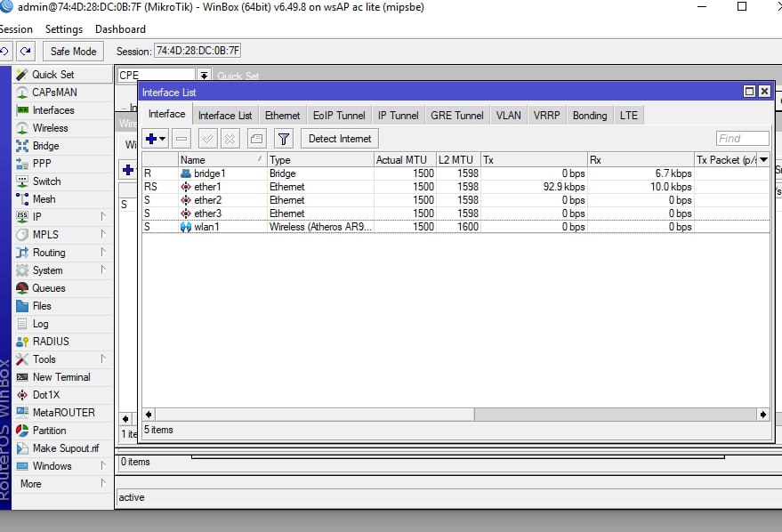Click Detect Internet button
This screenshot has height=532, width=782.
[x=340, y=139]
